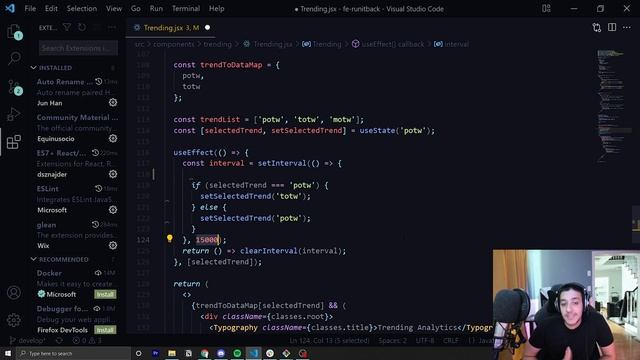Select the Trending.jsx breadcrumb item
The image size is (640, 360).
click(x=268, y=44)
